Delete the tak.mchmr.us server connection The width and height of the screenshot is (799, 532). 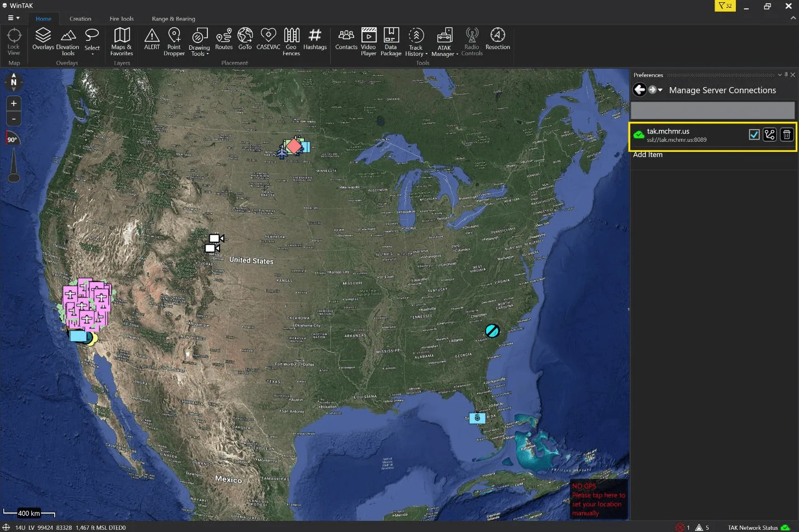(x=787, y=135)
